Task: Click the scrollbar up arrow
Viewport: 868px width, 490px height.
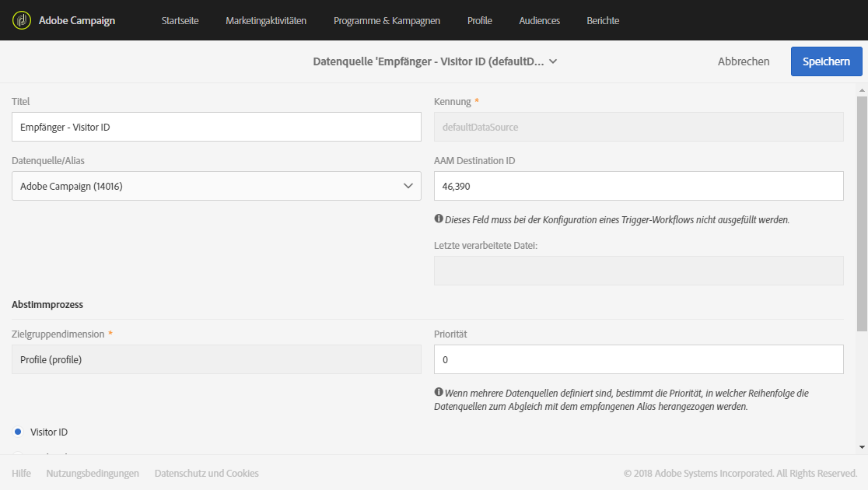Action: 862,89
